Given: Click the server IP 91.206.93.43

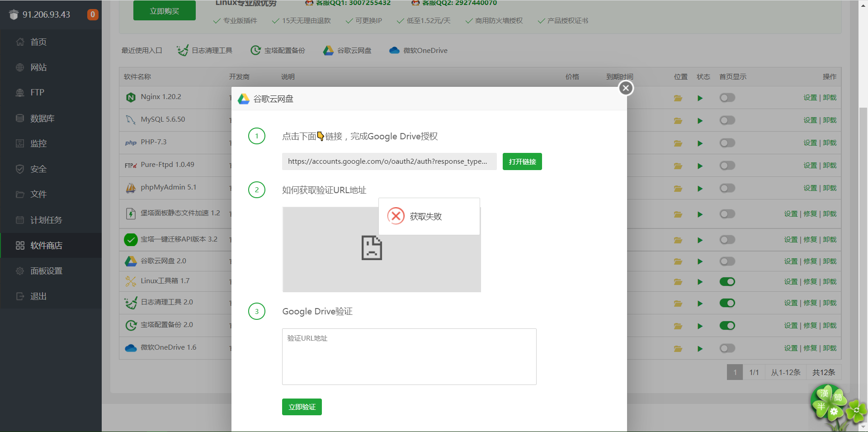Looking at the screenshot, I should (46, 14).
